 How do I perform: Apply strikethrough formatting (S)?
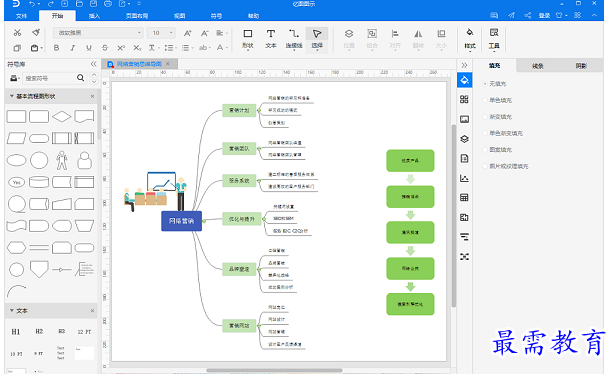[x=105, y=48]
